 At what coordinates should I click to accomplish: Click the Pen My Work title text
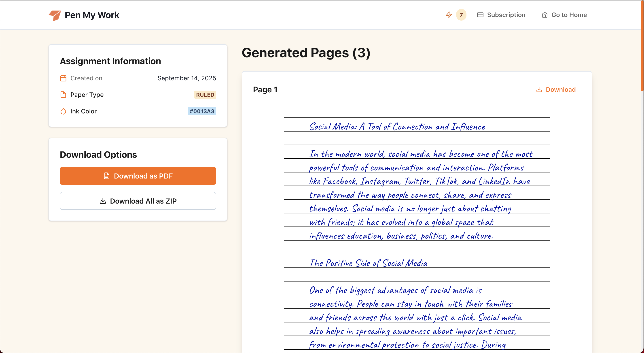(92, 15)
